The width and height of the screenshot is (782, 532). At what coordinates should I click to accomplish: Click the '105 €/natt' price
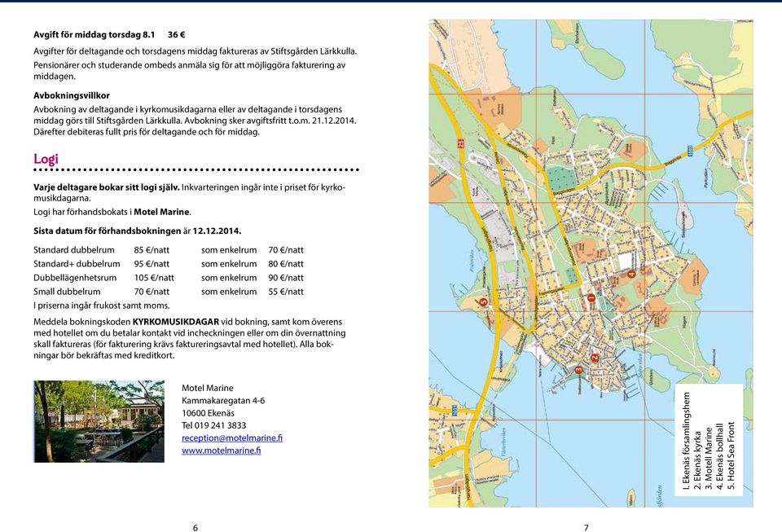(154, 278)
